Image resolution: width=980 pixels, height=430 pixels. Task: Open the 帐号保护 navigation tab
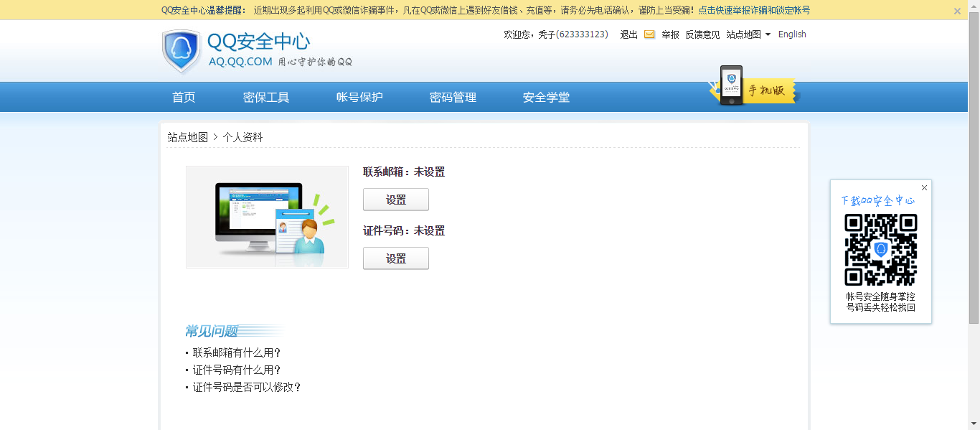point(359,98)
